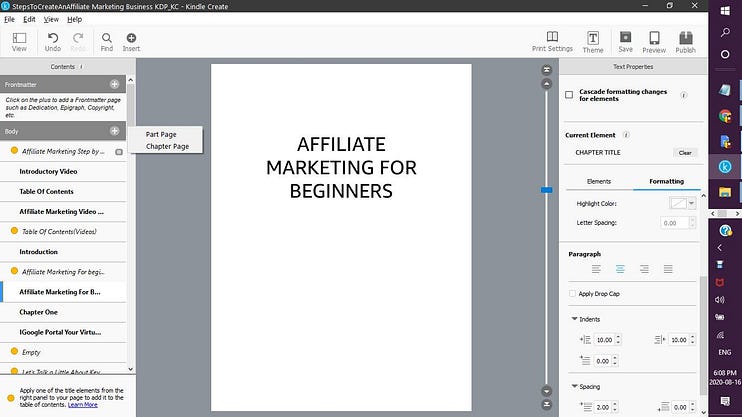Launch the Preview
The width and height of the screenshot is (742, 417).
coord(654,42)
